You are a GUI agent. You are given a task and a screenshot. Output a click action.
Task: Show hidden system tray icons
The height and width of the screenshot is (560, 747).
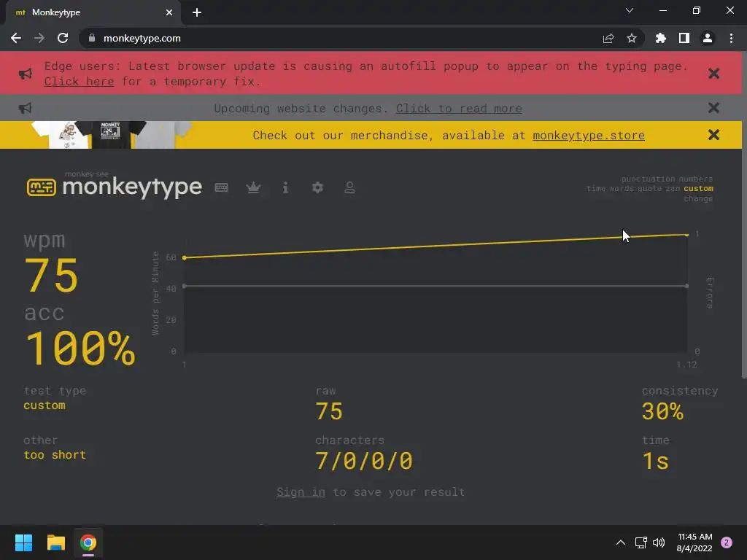coord(620,542)
